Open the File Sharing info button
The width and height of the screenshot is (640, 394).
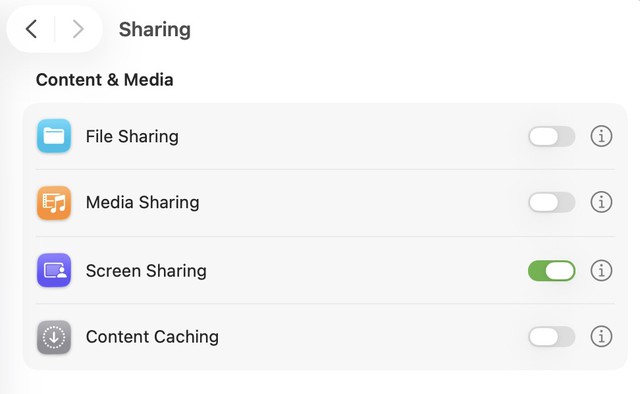tap(601, 136)
